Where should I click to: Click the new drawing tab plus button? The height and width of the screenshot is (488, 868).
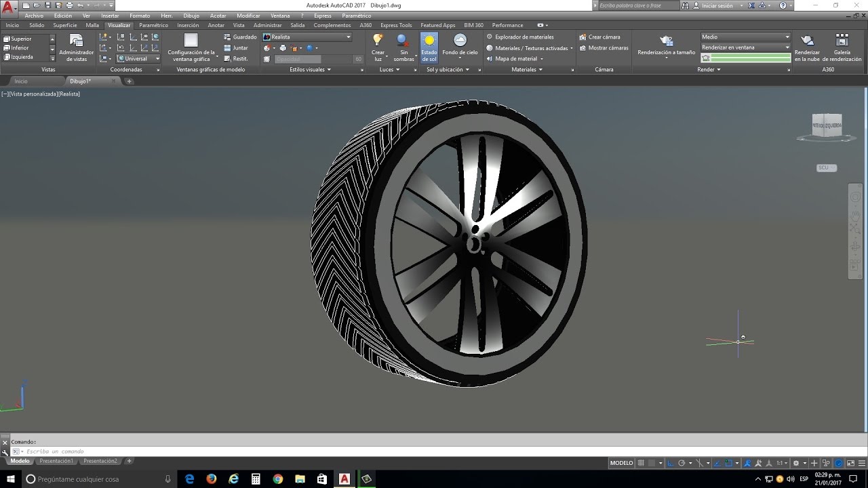click(129, 81)
